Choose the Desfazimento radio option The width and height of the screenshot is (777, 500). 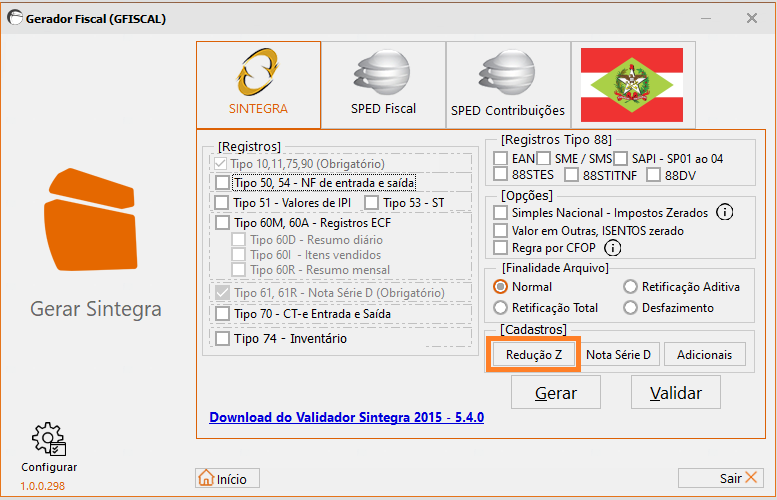pyautogui.click(x=630, y=308)
